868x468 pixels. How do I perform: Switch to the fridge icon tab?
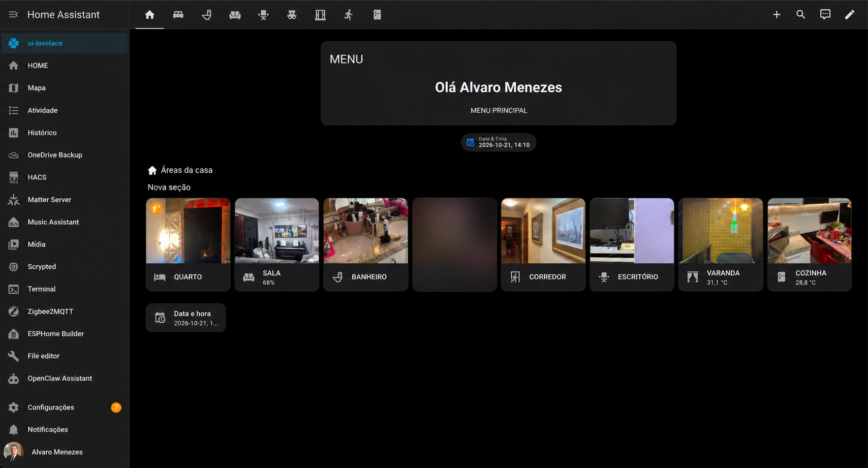pos(377,15)
